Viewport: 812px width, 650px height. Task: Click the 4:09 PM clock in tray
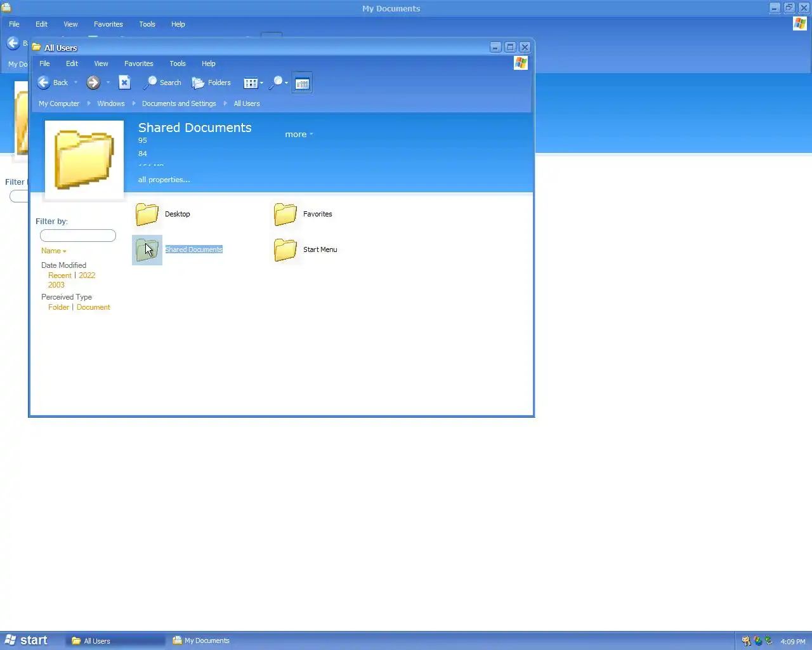coord(793,642)
